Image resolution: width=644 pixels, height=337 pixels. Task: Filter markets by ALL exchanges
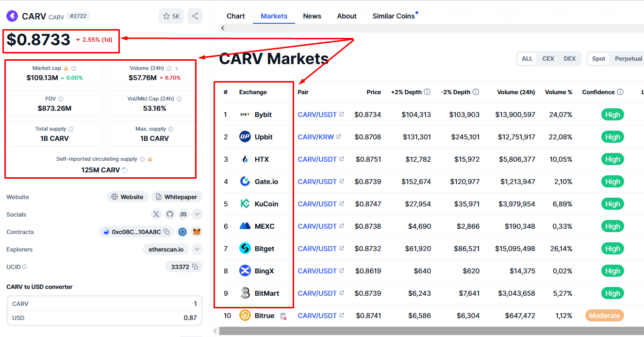(x=527, y=59)
